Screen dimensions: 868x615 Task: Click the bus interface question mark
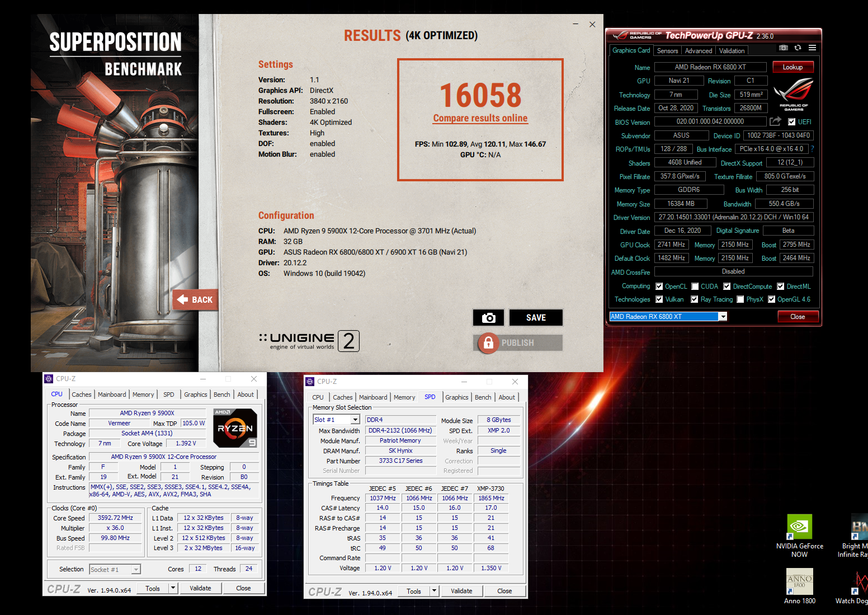(812, 149)
